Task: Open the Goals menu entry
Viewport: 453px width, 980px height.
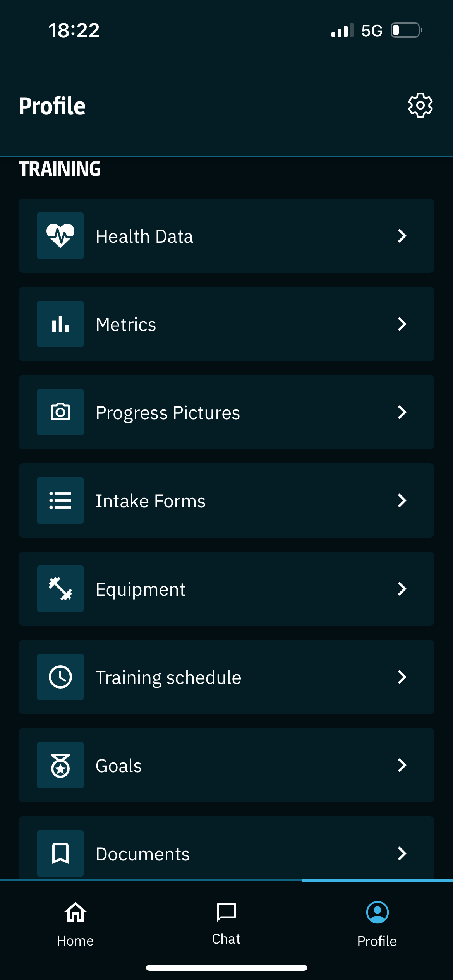Action: pyautogui.click(x=118, y=766)
